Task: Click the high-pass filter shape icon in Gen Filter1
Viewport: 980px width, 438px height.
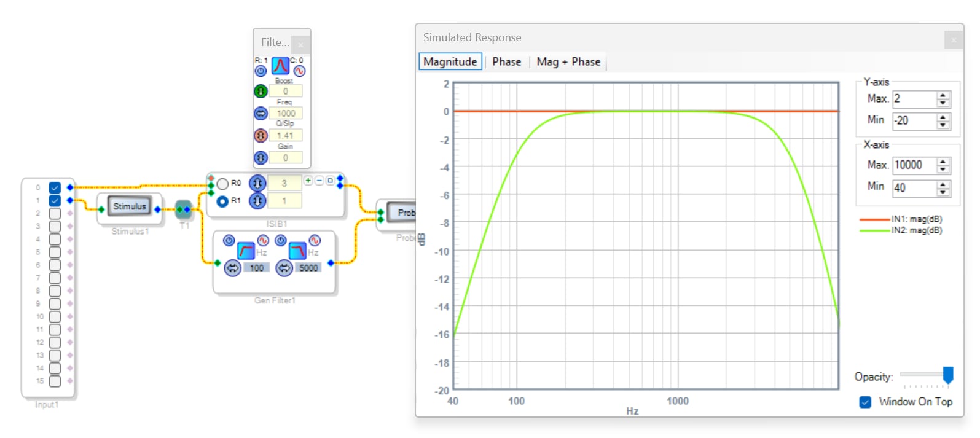Action: (x=246, y=251)
